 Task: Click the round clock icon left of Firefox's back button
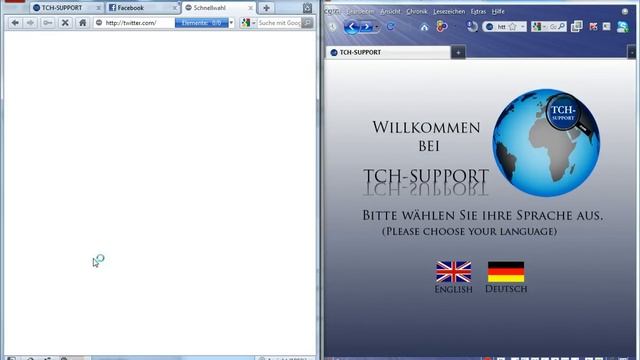tap(333, 27)
